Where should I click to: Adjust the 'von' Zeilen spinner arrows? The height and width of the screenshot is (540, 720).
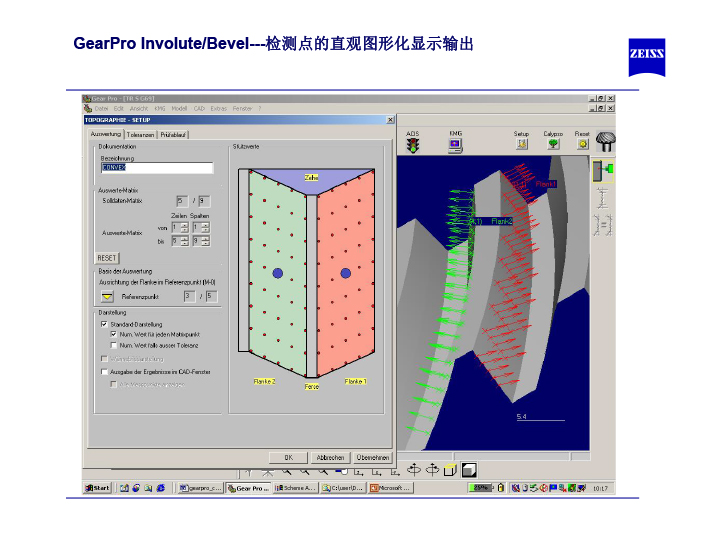coord(185,227)
